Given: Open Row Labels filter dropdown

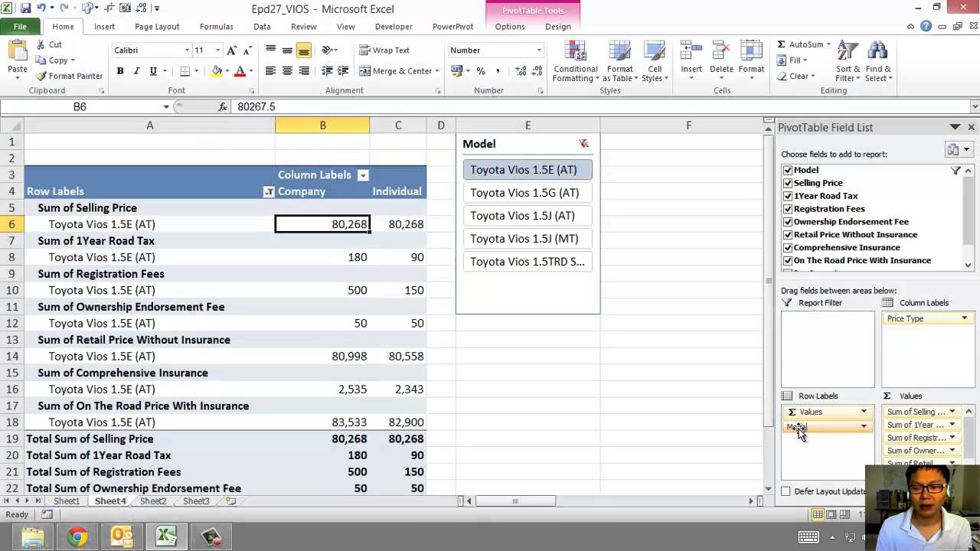Looking at the screenshot, I should click(x=268, y=192).
